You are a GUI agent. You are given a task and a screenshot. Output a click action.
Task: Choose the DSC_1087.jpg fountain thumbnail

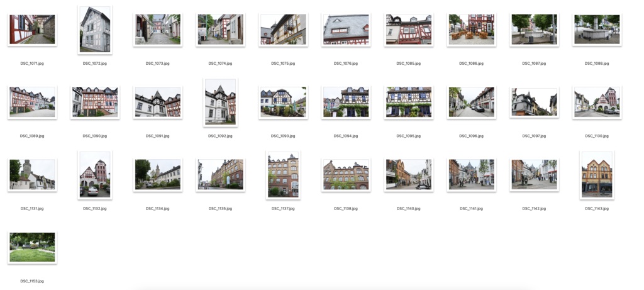click(534, 30)
